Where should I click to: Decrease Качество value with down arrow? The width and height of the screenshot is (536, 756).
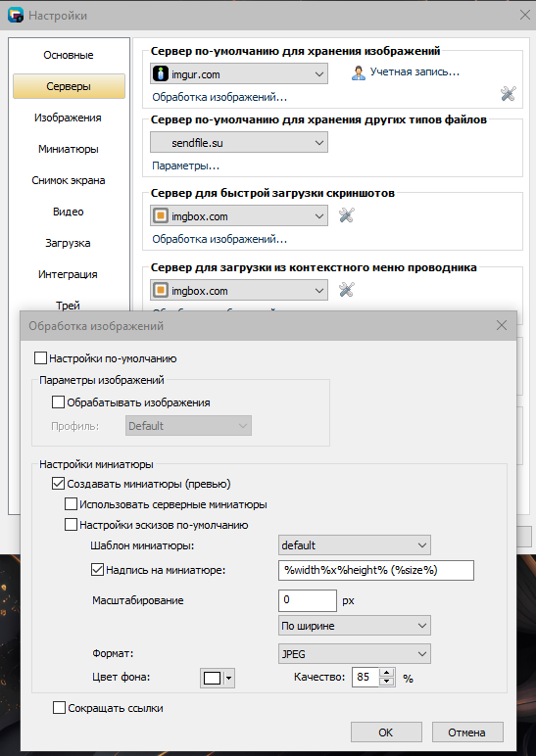386,682
